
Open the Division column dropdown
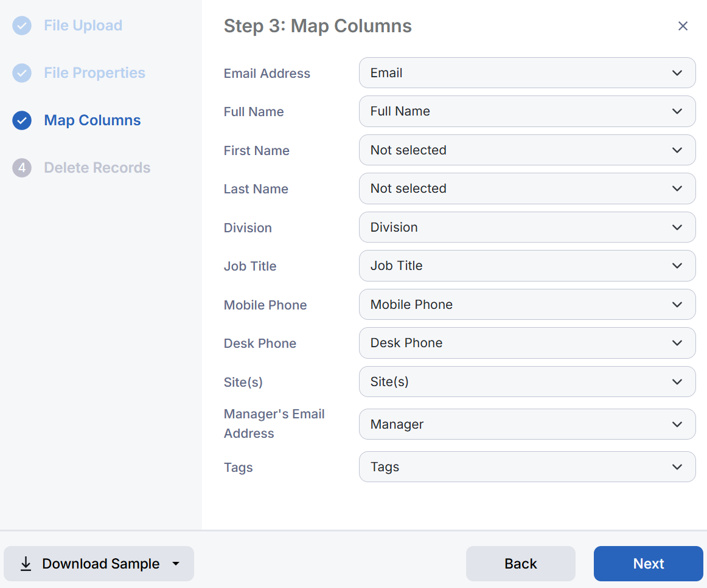(527, 227)
